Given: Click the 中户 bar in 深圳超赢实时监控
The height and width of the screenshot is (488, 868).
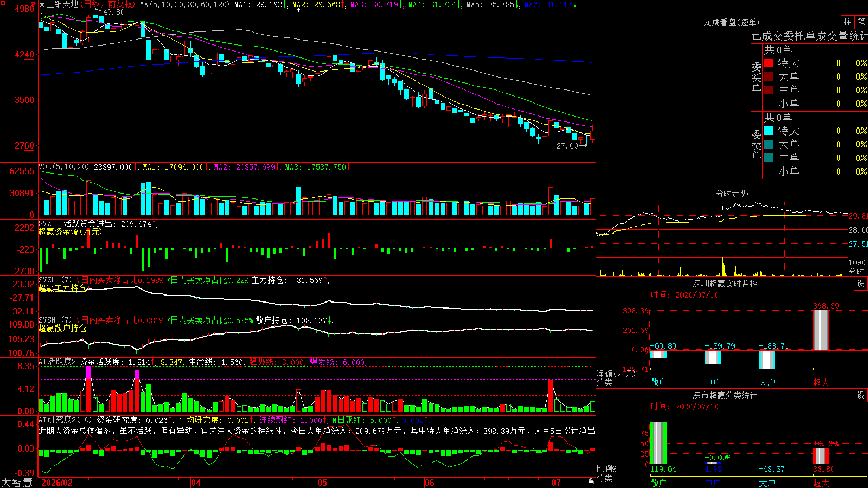Looking at the screenshot, I should click(713, 357).
